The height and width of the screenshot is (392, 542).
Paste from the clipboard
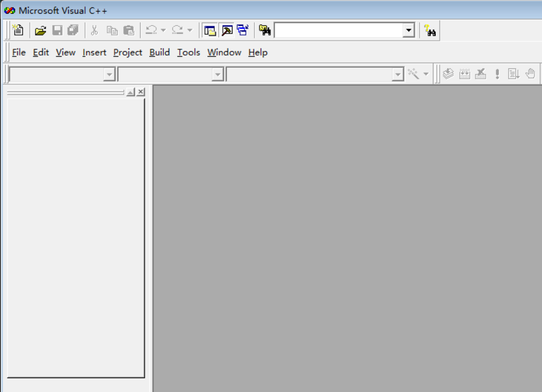(x=129, y=30)
